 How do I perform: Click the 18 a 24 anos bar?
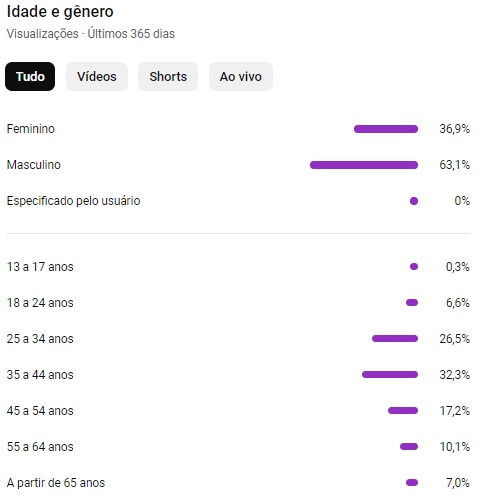(412, 303)
